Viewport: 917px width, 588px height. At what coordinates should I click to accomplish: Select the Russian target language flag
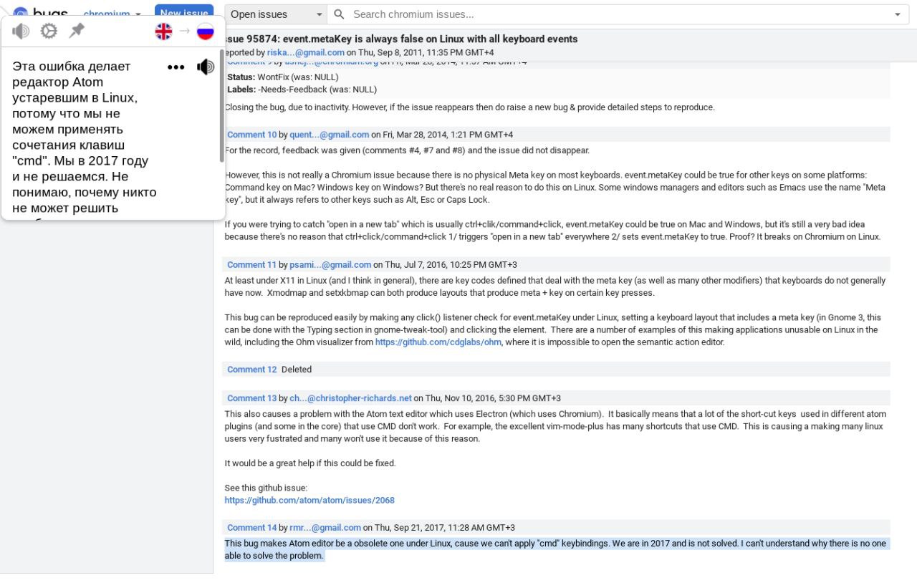tap(206, 31)
